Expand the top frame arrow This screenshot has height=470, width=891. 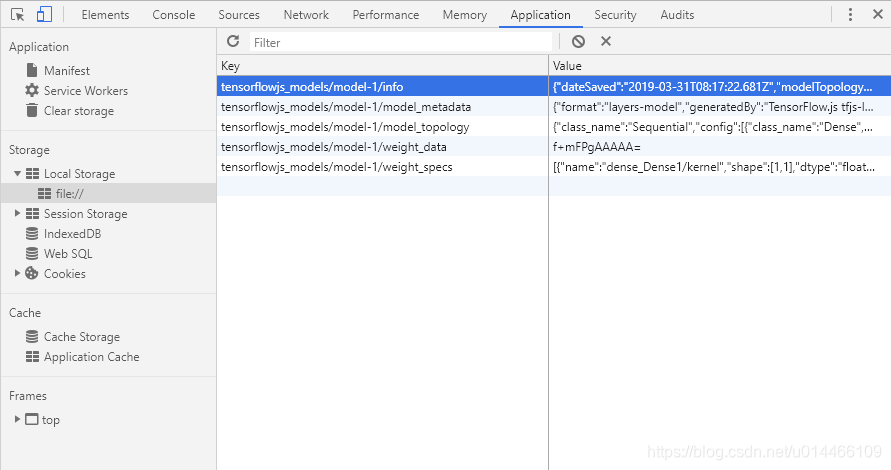click(x=17, y=419)
